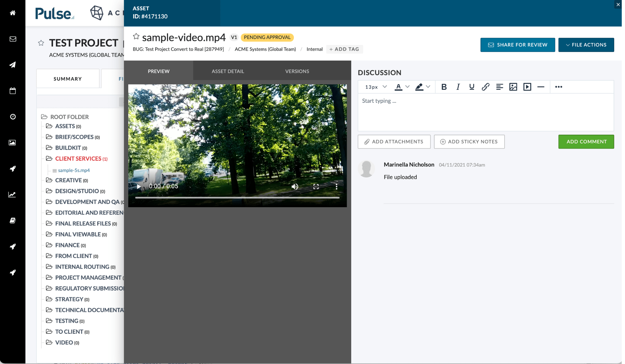Viewport: 625px width, 364px height.
Task: Open text alignment options
Action: (499, 87)
